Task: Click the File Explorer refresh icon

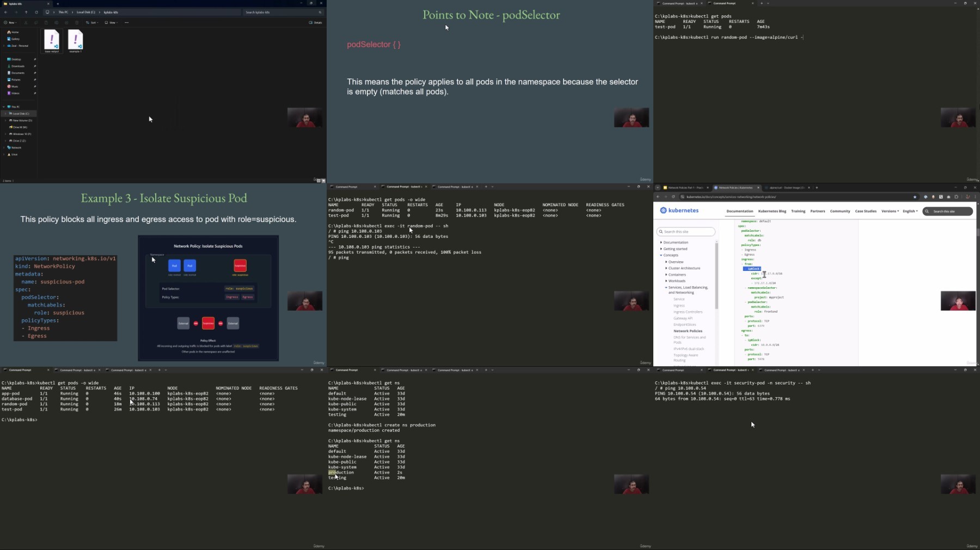Action: [36, 12]
